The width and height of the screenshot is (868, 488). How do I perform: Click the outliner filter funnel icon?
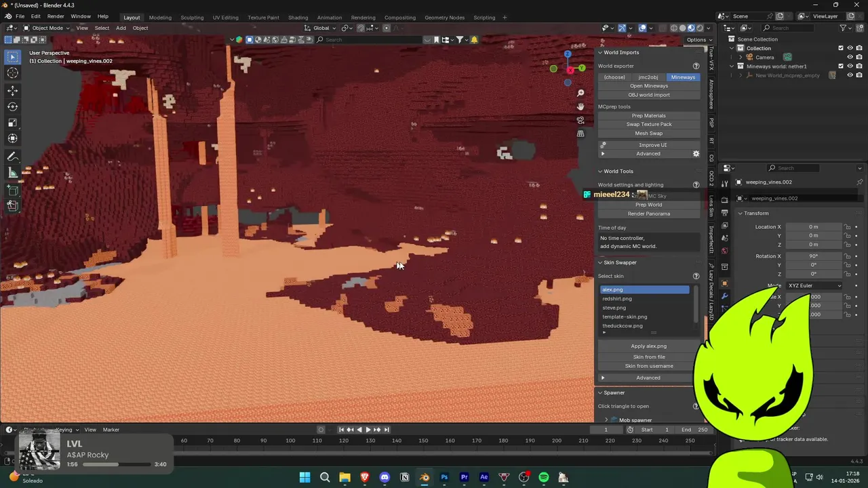(x=843, y=28)
